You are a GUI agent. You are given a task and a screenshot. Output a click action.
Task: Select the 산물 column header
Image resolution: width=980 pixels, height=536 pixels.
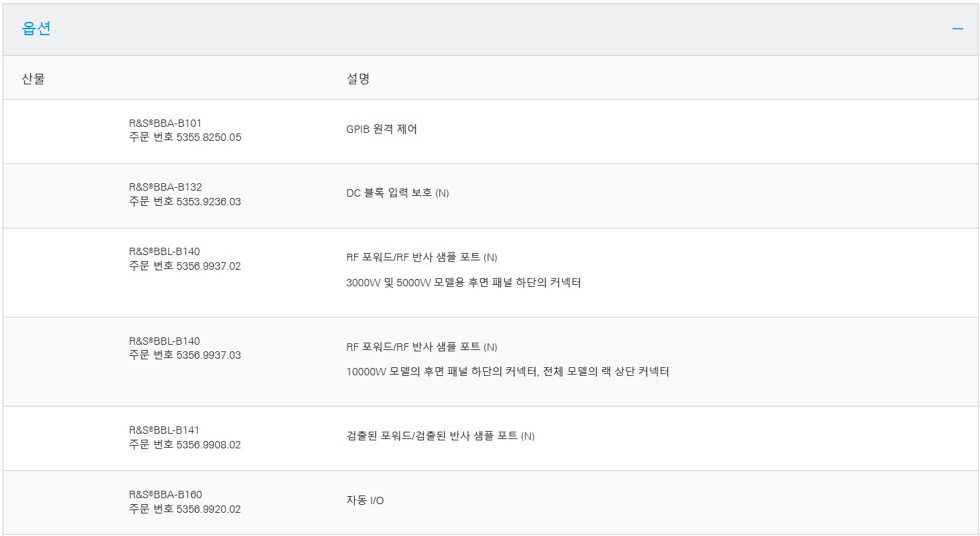pyautogui.click(x=34, y=78)
